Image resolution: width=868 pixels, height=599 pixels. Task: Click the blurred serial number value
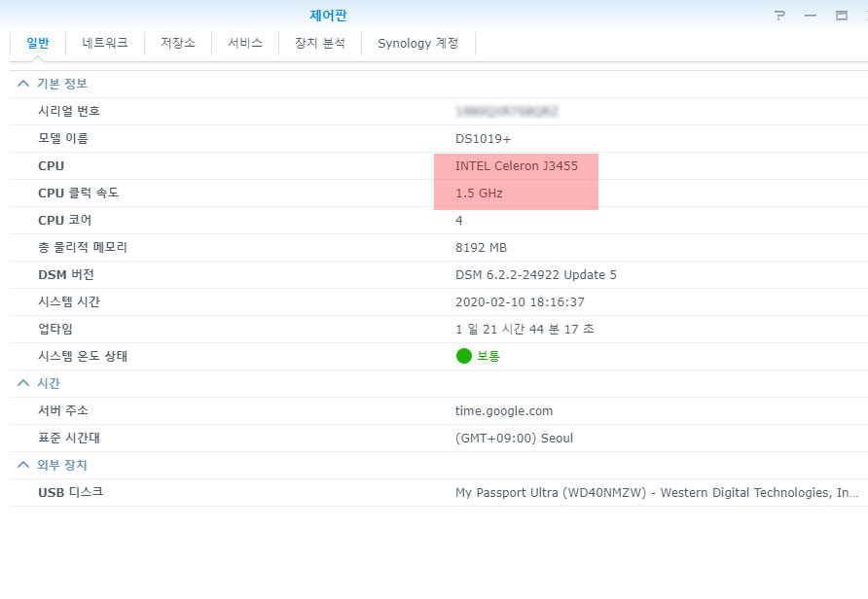coord(507,111)
